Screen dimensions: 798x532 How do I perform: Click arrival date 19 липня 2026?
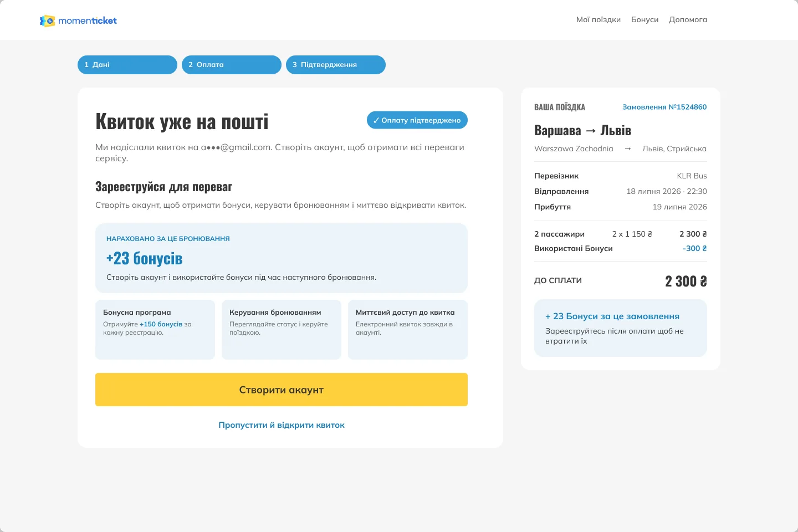679,207
